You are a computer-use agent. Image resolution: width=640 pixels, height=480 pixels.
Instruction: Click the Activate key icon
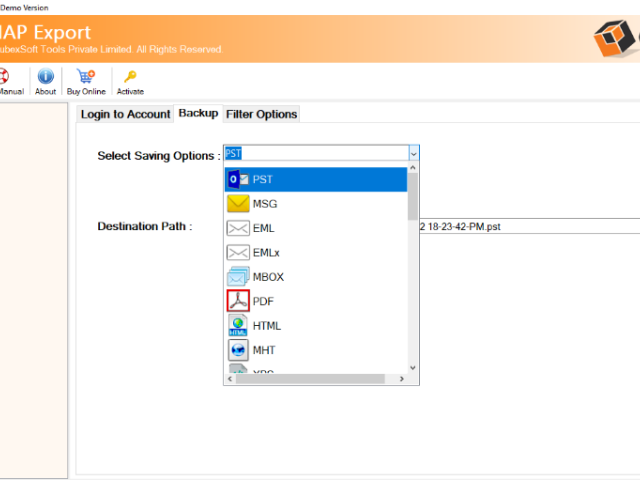coord(130,76)
